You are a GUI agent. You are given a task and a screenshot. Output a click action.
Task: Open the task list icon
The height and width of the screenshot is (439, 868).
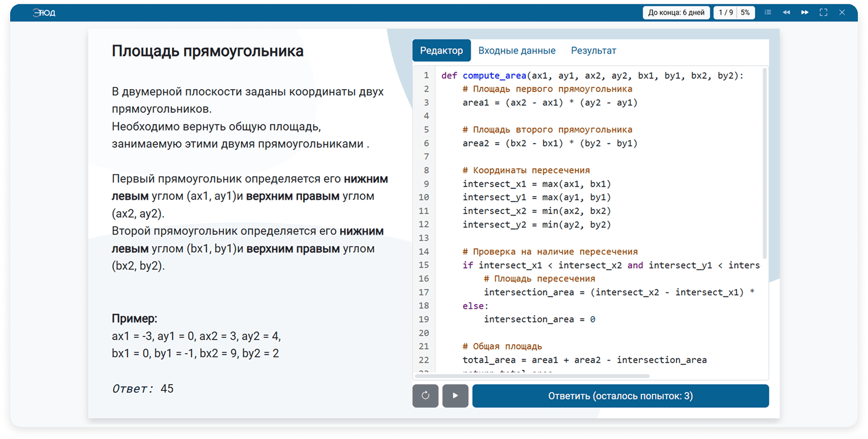pyautogui.click(x=767, y=12)
